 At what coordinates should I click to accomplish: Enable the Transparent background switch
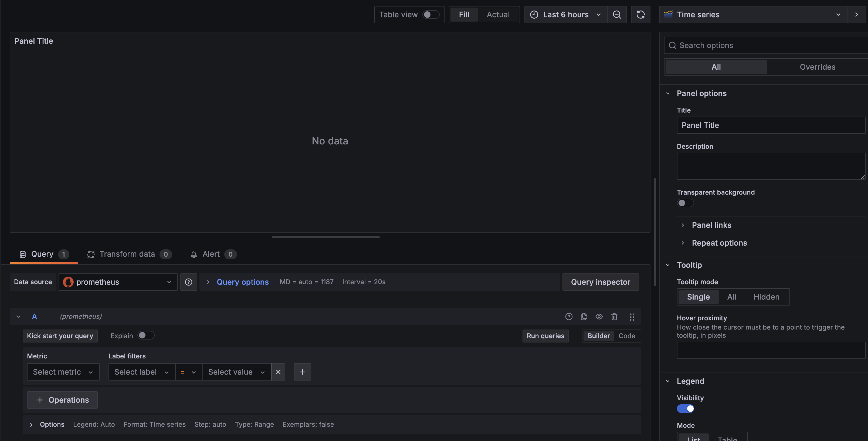click(685, 203)
